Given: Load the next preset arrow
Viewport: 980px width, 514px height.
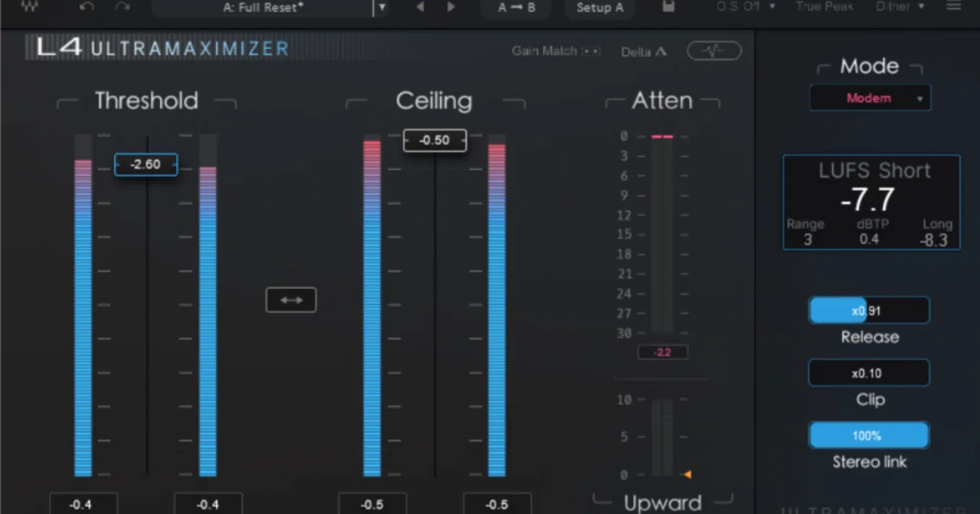Looking at the screenshot, I should click(x=451, y=7).
